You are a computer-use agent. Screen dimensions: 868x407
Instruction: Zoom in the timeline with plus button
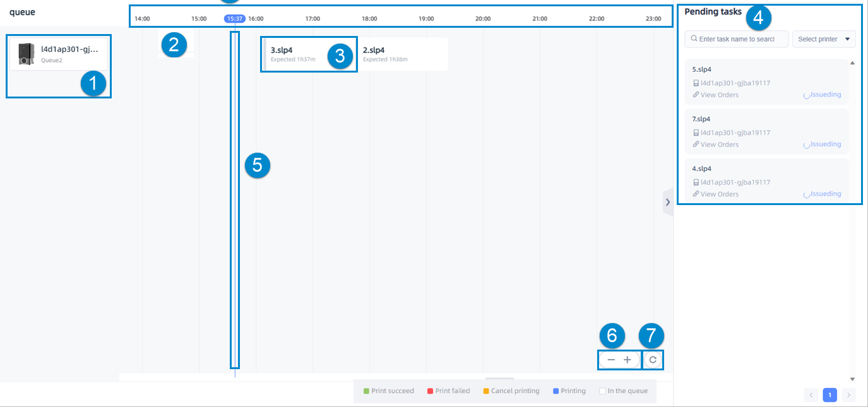point(627,360)
